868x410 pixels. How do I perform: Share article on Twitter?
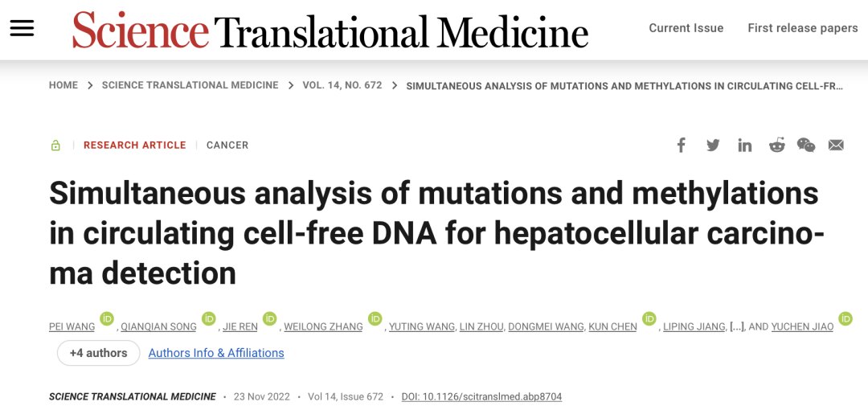pos(713,145)
